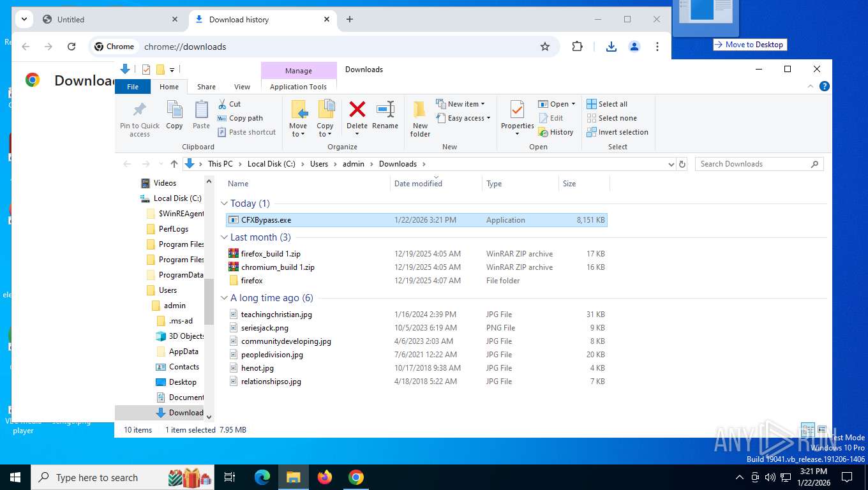Image resolution: width=868 pixels, height=490 pixels.
Task: Click the Cut scissors icon
Action: pyautogui.click(x=222, y=104)
